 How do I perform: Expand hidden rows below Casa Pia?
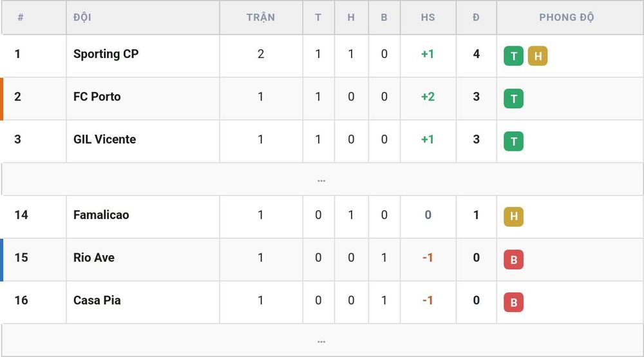point(322,340)
